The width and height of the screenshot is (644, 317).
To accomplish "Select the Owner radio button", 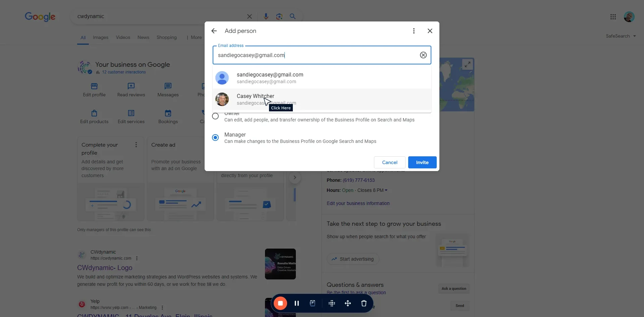I will [x=215, y=116].
